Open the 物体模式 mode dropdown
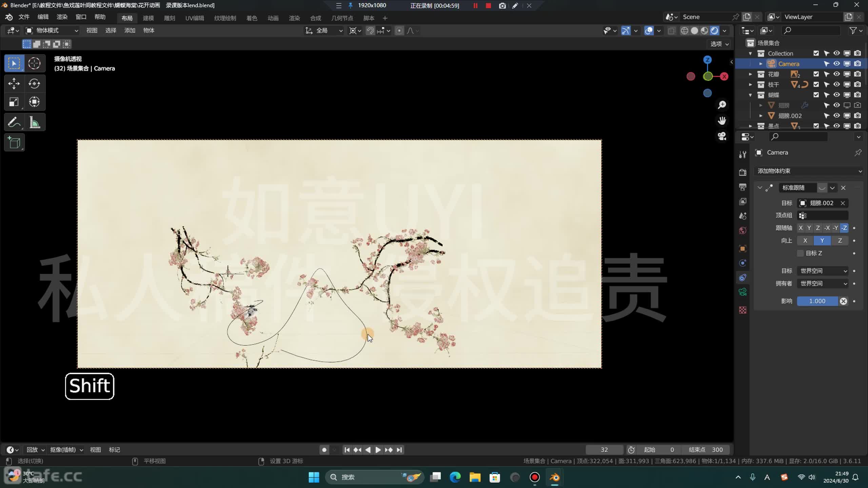This screenshot has height=488, width=868. coord(52,30)
